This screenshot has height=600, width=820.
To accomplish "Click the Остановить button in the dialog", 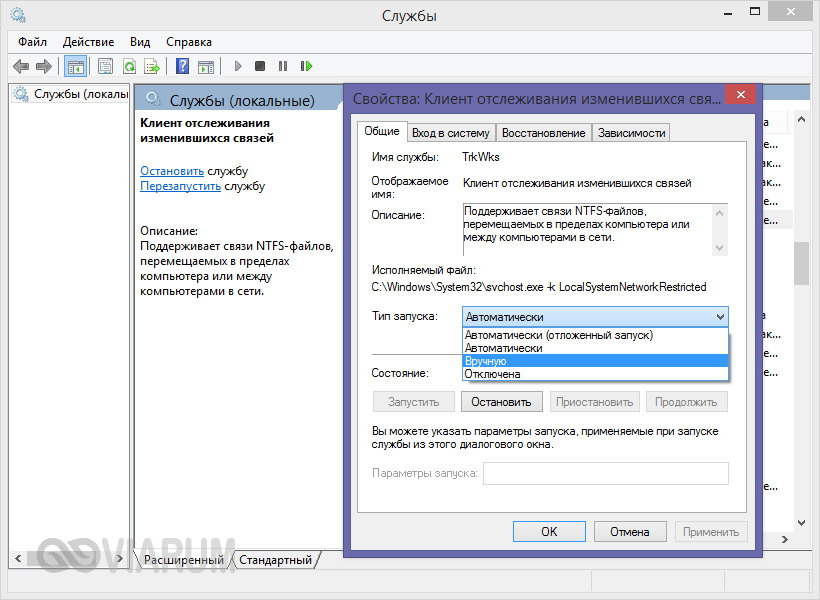I will (501, 402).
